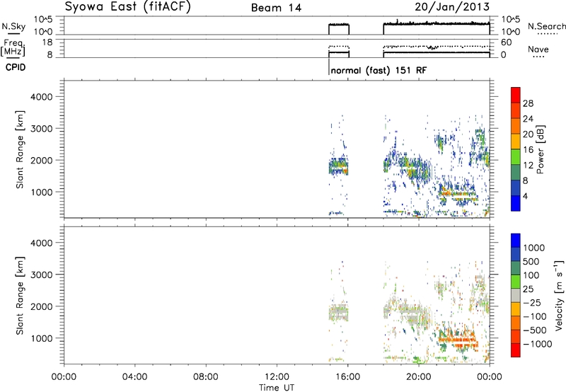Image resolution: width=566 pixels, height=392 pixels.
Task: Click the '04:00' time axis label
Action: click(x=134, y=377)
